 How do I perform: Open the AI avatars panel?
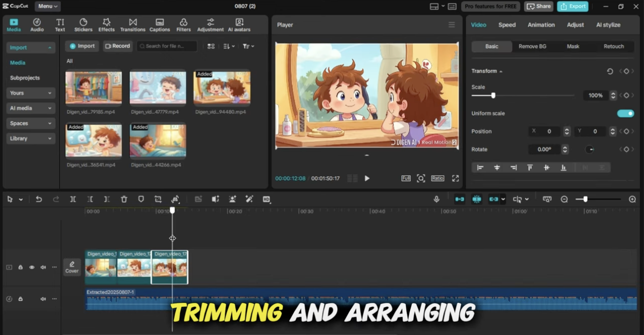(x=239, y=25)
